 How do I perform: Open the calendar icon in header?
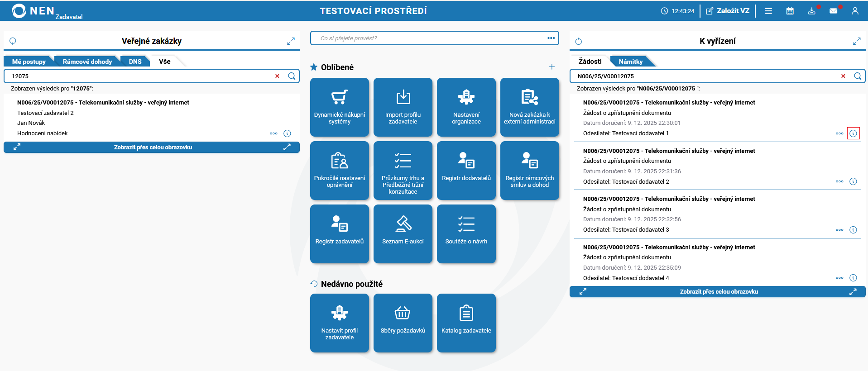[790, 11]
